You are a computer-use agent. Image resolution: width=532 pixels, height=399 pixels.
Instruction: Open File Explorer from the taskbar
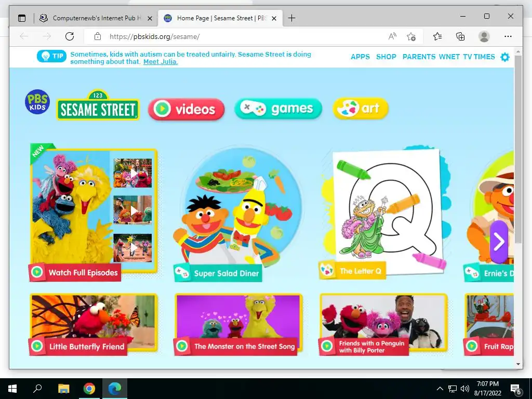click(x=63, y=389)
